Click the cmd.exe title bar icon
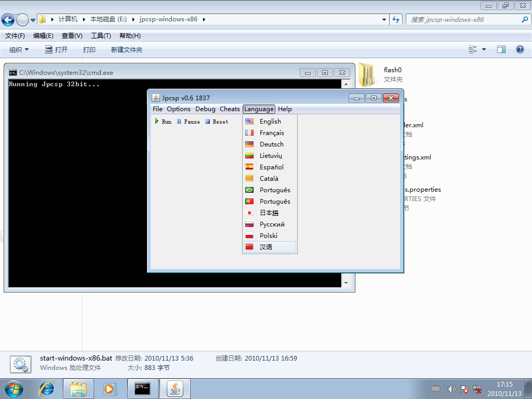This screenshot has width=532, height=399. (x=13, y=73)
